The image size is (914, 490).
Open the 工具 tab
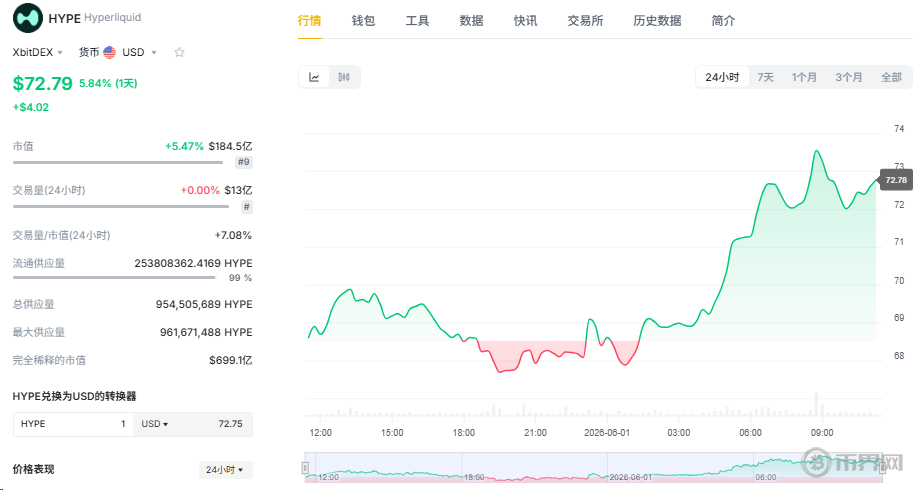(x=417, y=21)
